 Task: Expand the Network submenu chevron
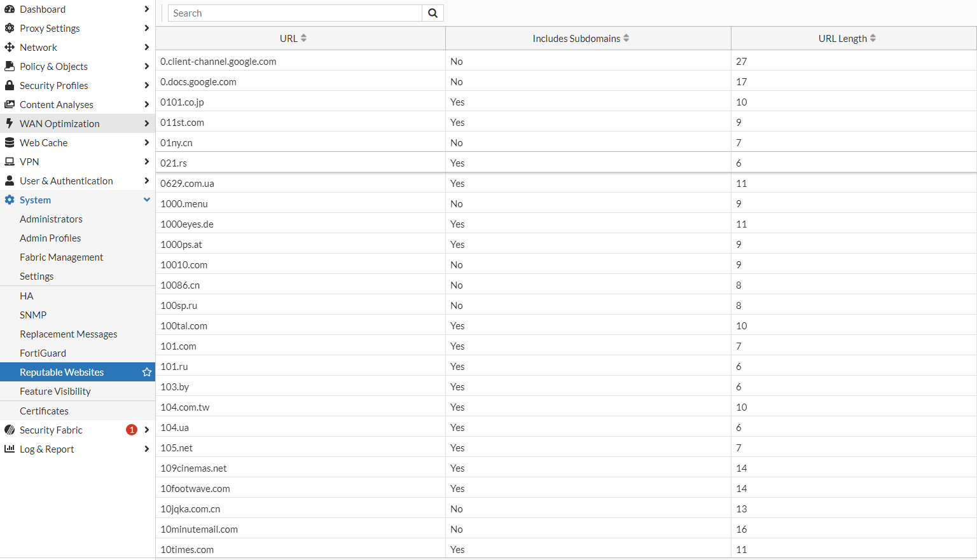coord(147,48)
